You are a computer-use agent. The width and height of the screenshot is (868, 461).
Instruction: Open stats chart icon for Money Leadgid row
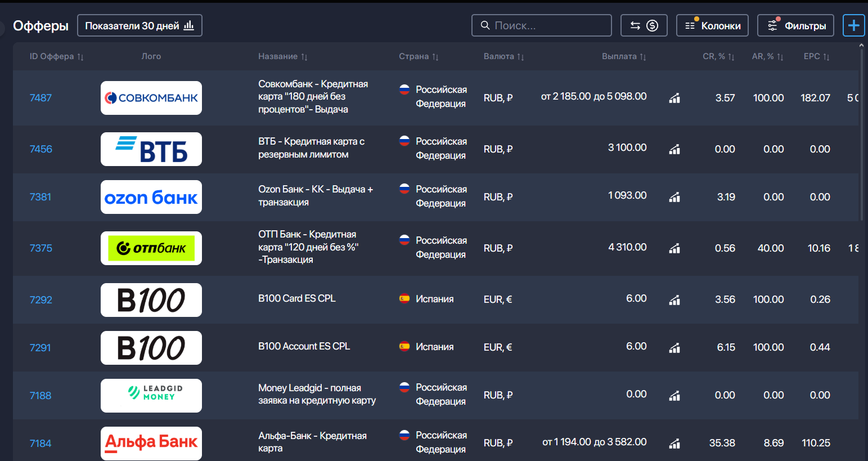coord(674,395)
